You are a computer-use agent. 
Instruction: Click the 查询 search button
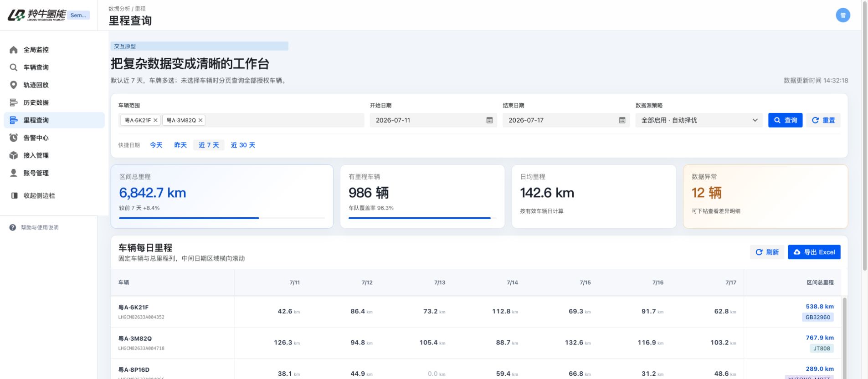click(x=785, y=120)
